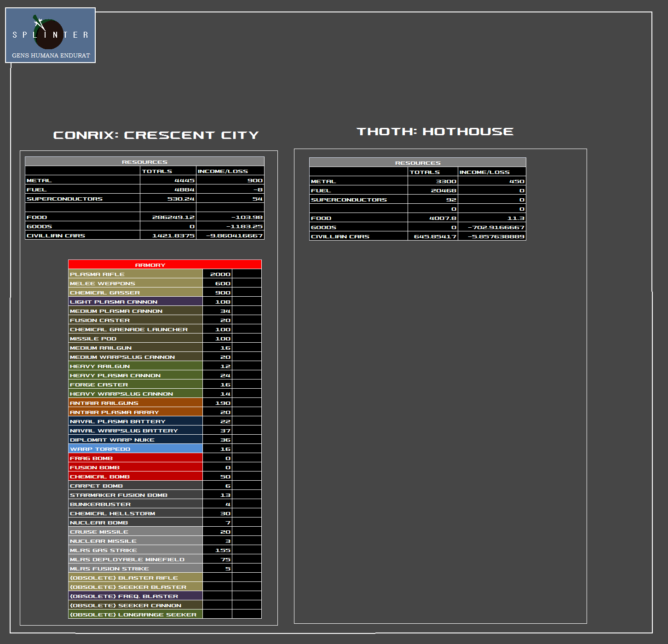Click the red Armory table header
Image resolution: width=668 pixels, height=644 pixels.
[165, 264]
